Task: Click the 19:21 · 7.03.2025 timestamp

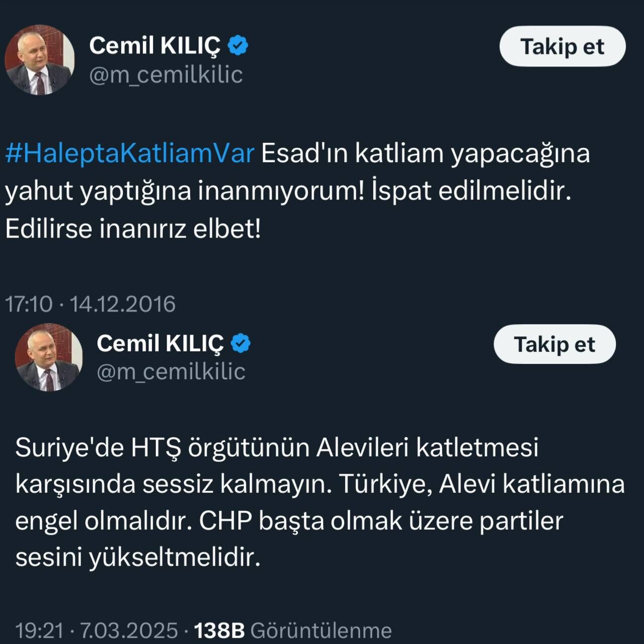Action: pos(97,630)
